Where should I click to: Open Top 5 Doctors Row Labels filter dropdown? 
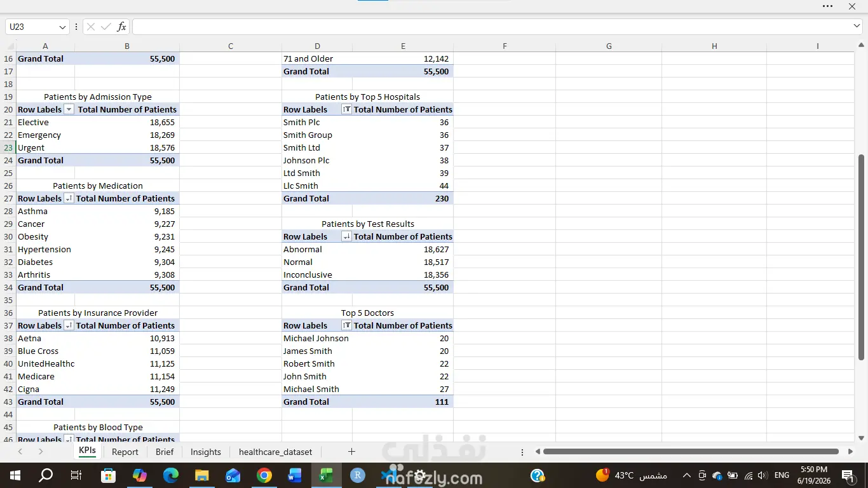[x=346, y=325]
